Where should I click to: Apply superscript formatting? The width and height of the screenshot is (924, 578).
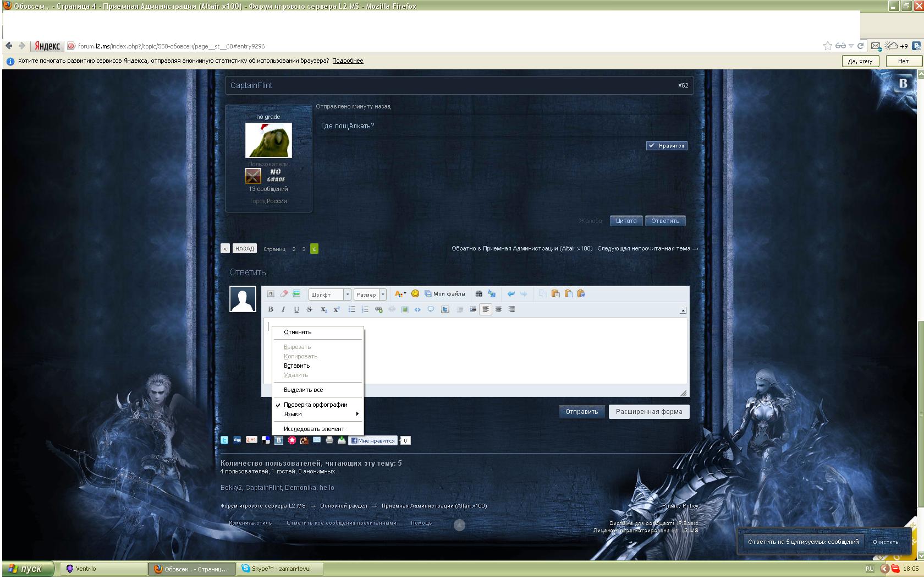tap(337, 309)
